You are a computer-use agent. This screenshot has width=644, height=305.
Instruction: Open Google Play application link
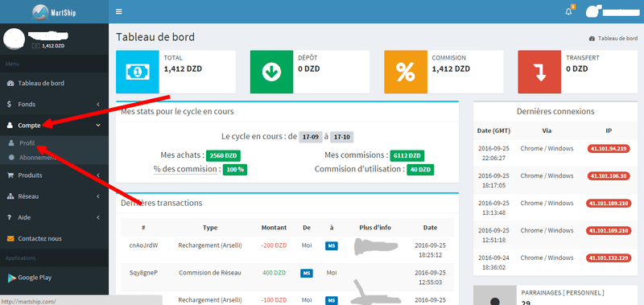(54, 278)
